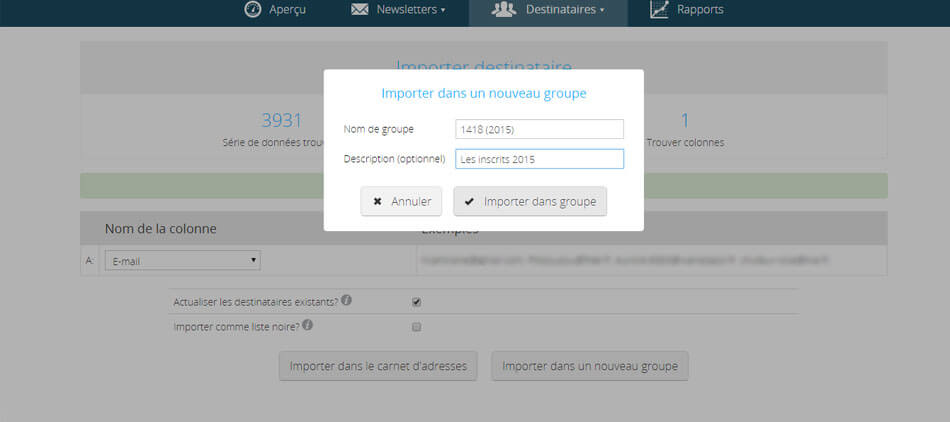Click the Trouver colonnes label
950x422 pixels.
(685, 143)
